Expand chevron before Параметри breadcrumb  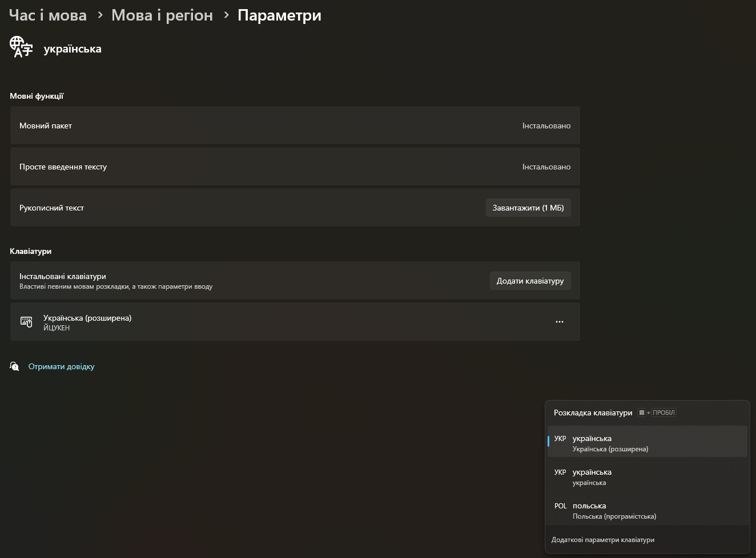click(225, 15)
